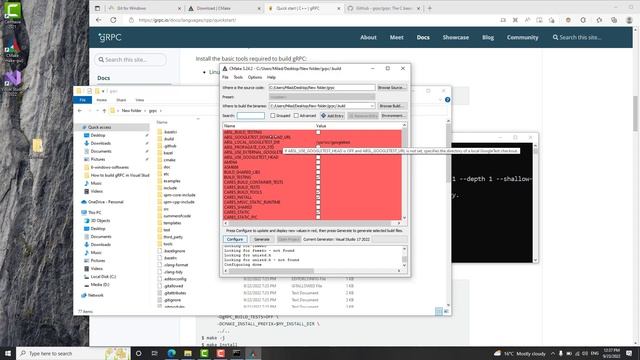This screenshot has width=640, height=360.
Task: Open the Help menu in CMake
Action: [271, 77]
